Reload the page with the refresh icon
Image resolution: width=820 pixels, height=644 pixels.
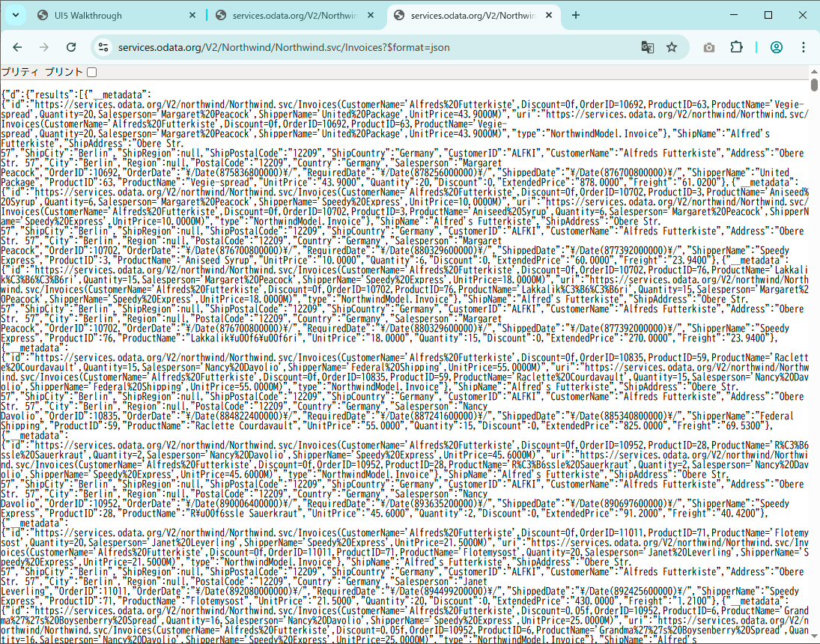pyautogui.click(x=71, y=46)
